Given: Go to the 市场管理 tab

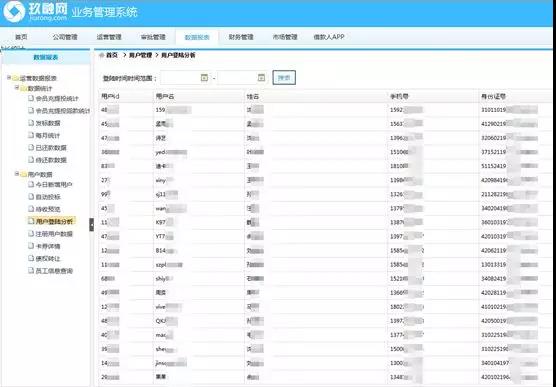Looking at the screenshot, I should 285,37.
